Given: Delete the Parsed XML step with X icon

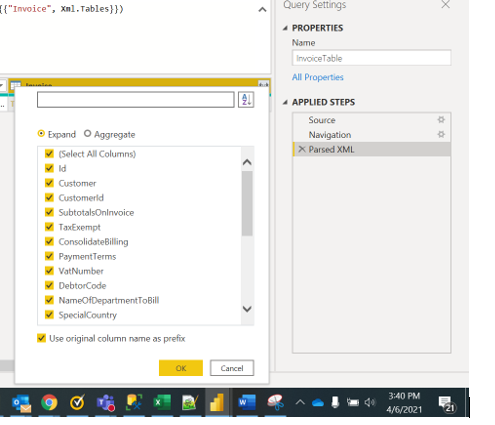Looking at the screenshot, I should tap(302, 149).
